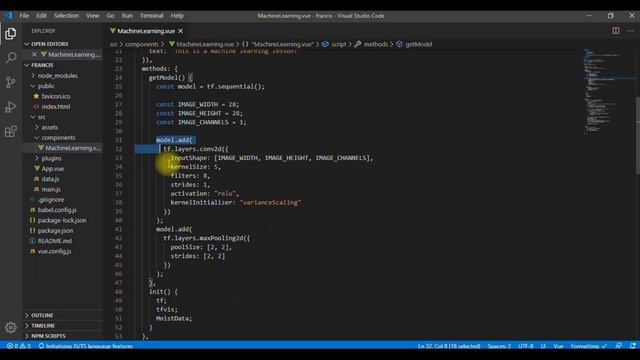Open package-lock.json in explorer

point(62,220)
